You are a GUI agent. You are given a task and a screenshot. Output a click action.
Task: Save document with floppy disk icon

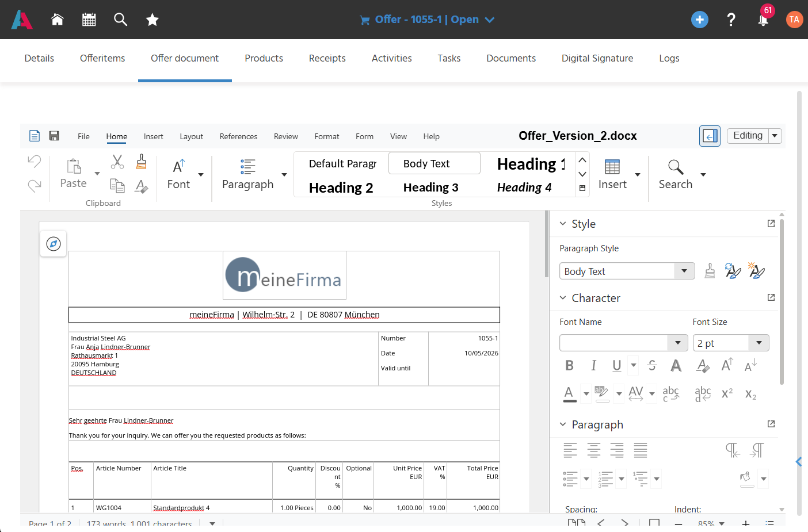coord(54,136)
